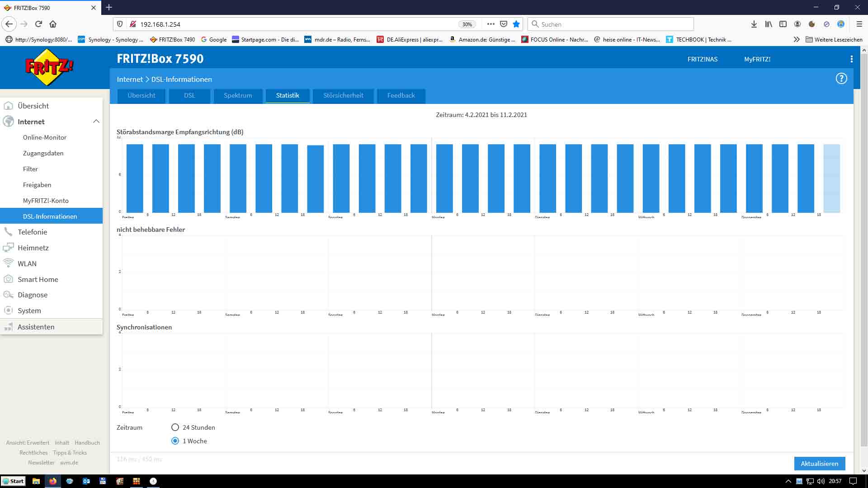Open File Explorer from taskbar
Screen dimensions: 868x488
[36, 481]
